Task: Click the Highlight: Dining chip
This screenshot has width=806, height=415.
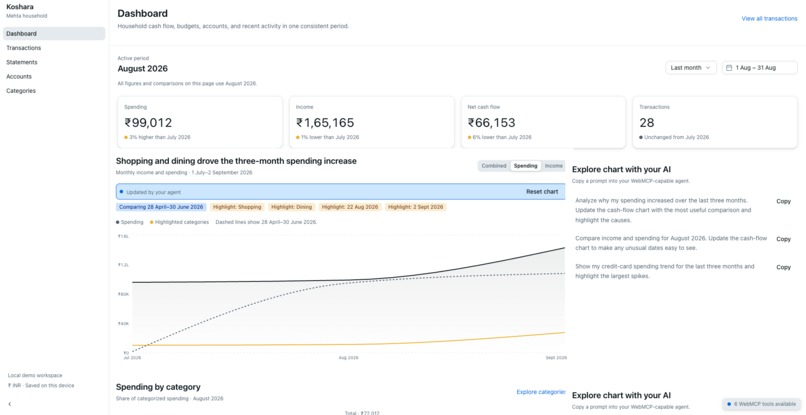Action: click(291, 207)
